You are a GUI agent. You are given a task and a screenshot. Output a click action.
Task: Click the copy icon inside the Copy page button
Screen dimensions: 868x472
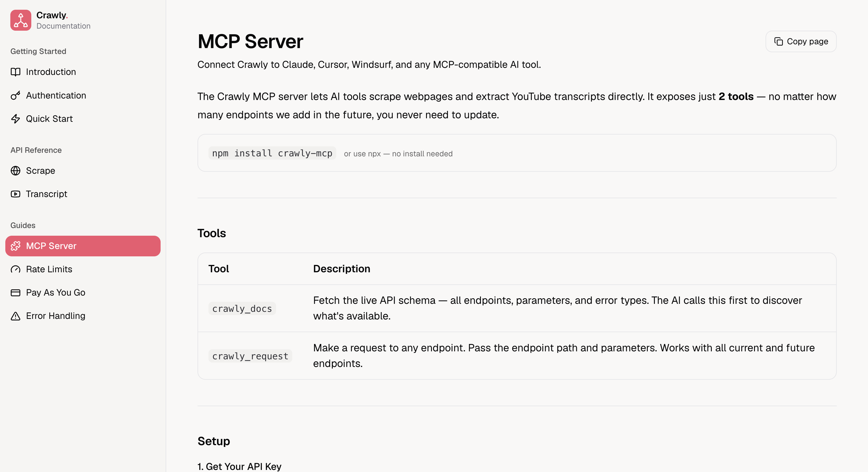coord(779,41)
